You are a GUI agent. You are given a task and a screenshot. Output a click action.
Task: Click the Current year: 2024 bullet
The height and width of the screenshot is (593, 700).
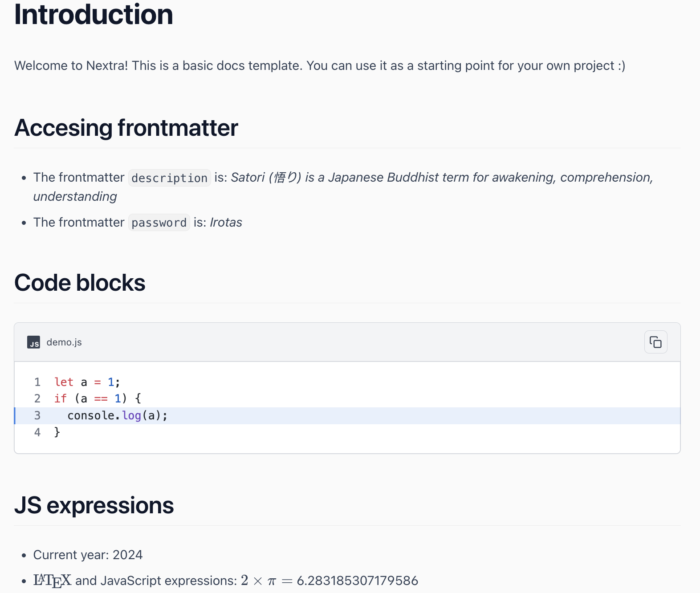click(x=88, y=555)
